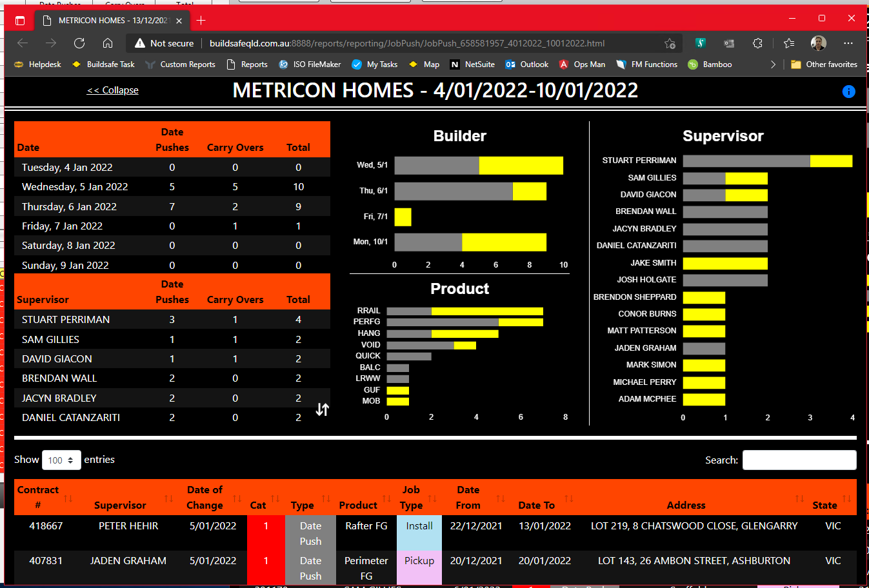Select DANIEL CATANZARITI in the supervisor table
The width and height of the screenshot is (869, 588).
tap(71, 417)
